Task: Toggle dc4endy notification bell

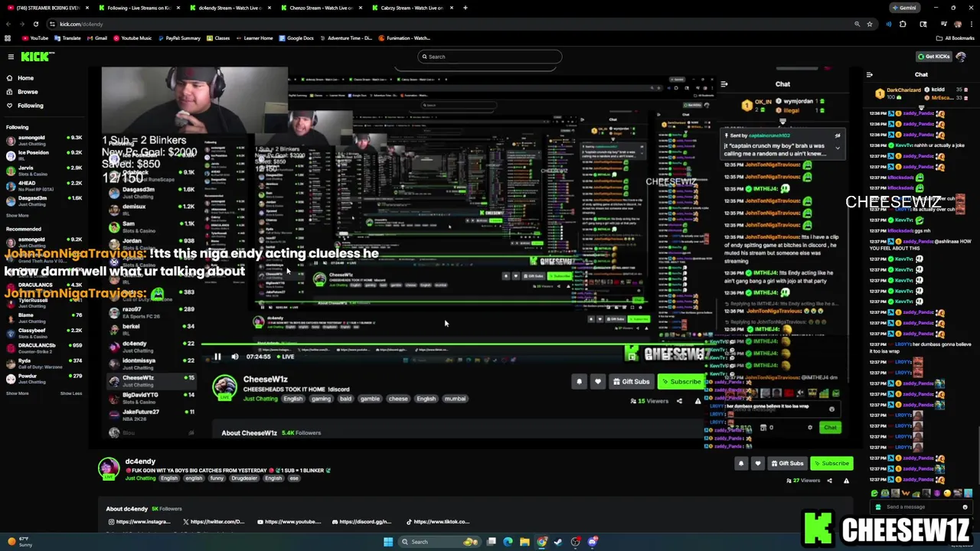Action: [740, 464]
